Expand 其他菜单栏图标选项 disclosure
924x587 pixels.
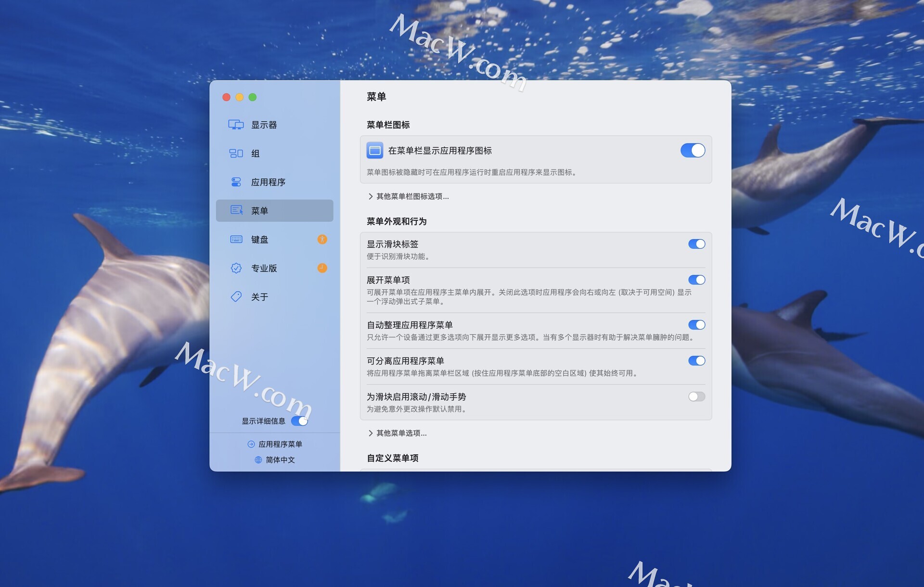tap(409, 196)
